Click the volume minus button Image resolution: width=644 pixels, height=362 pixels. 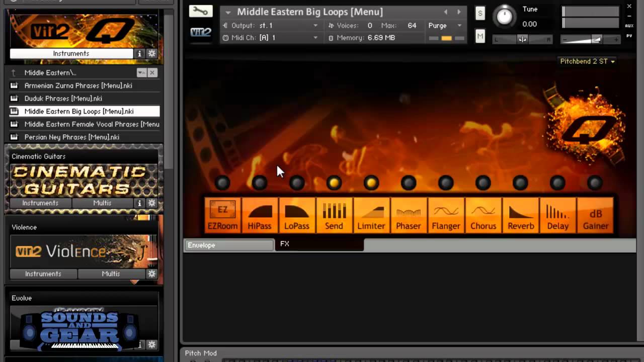point(565,40)
